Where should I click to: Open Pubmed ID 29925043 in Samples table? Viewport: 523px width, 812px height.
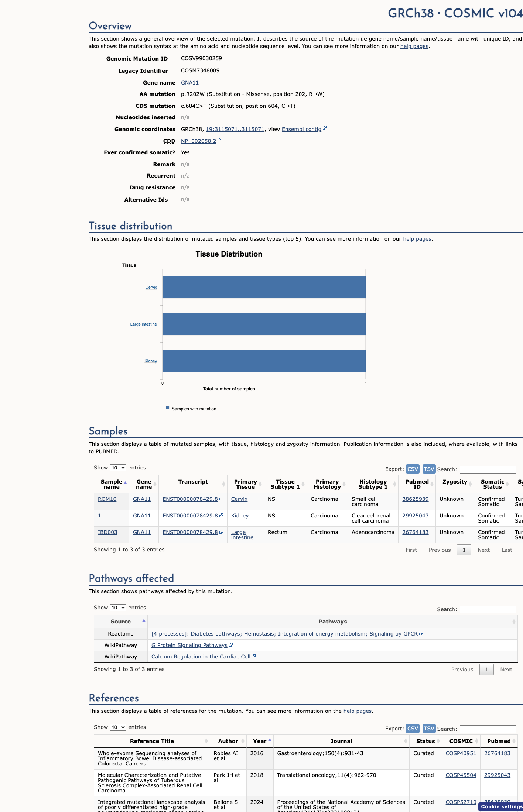(x=416, y=516)
